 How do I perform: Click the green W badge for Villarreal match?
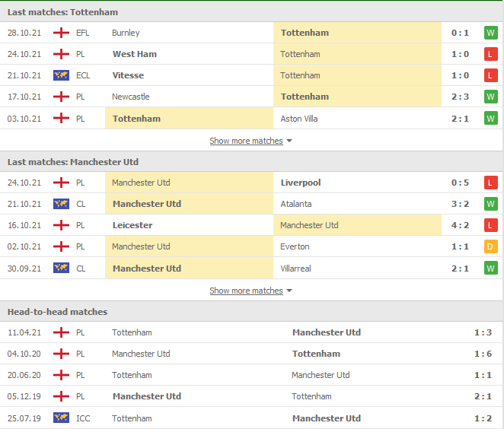pyautogui.click(x=490, y=268)
